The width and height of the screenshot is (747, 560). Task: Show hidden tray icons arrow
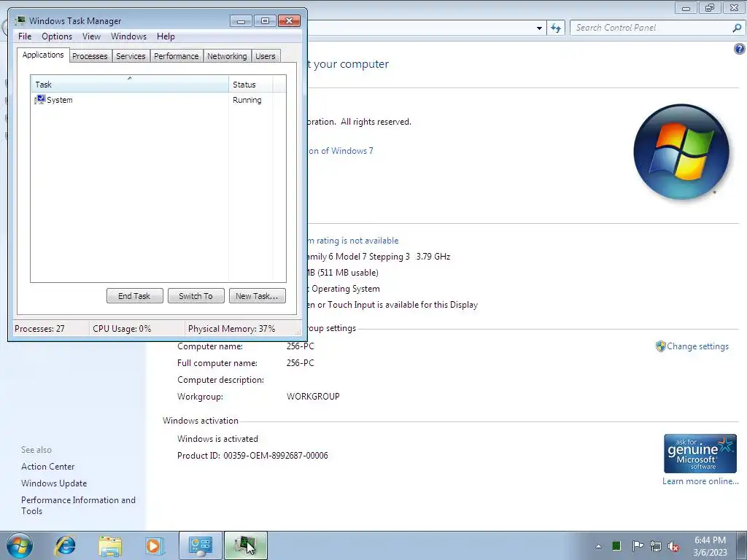[x=598, y=546]
